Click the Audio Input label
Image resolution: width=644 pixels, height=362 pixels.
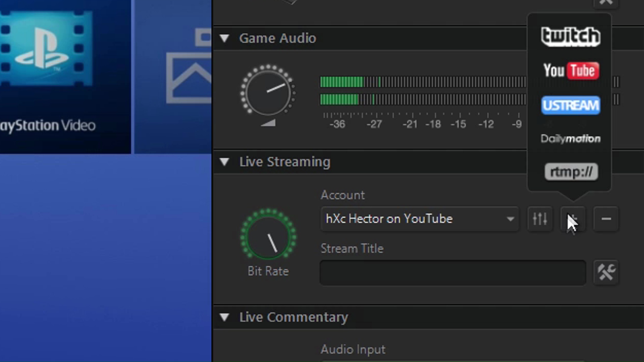pos(353,349)
